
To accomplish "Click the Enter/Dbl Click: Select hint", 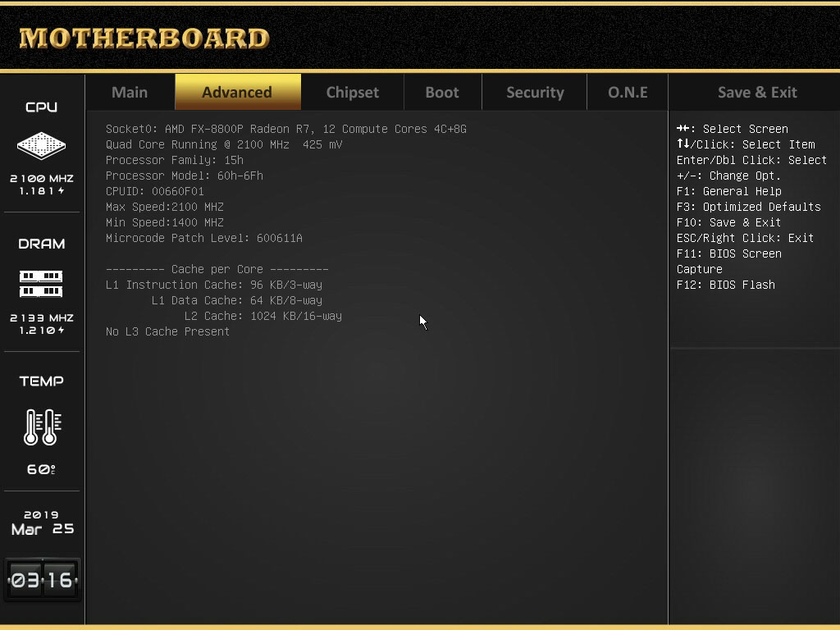I will (751, 160).
